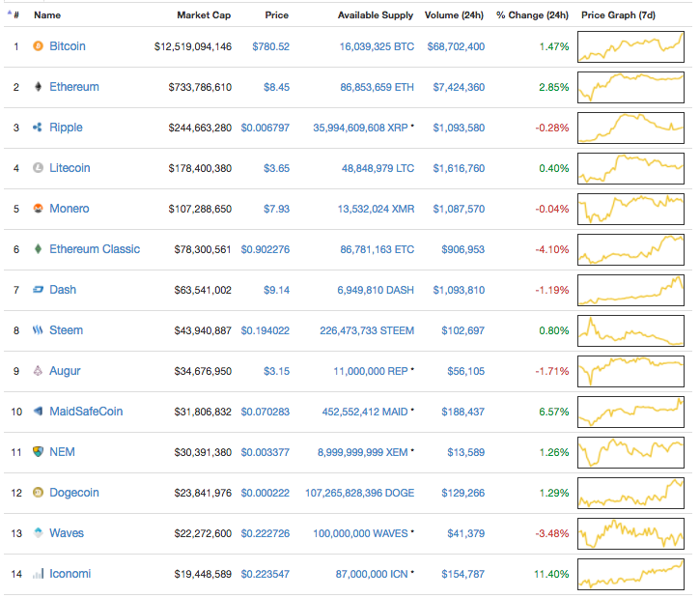Screen dimensions: 700x598
Task: Click Ethereum volume $7,424,360
Action: (x=459, y=87)
